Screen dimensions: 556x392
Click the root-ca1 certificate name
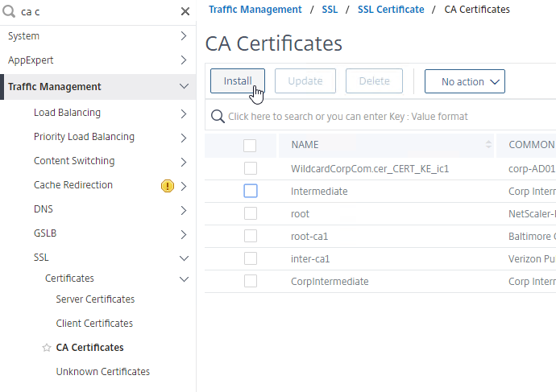(x=309, y=237)
